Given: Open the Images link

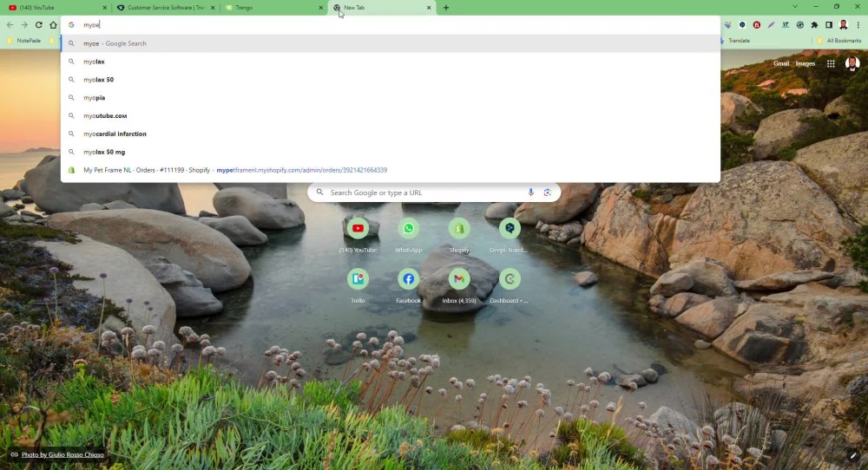Looking at the screenshot, I should (x=805, y=63).
